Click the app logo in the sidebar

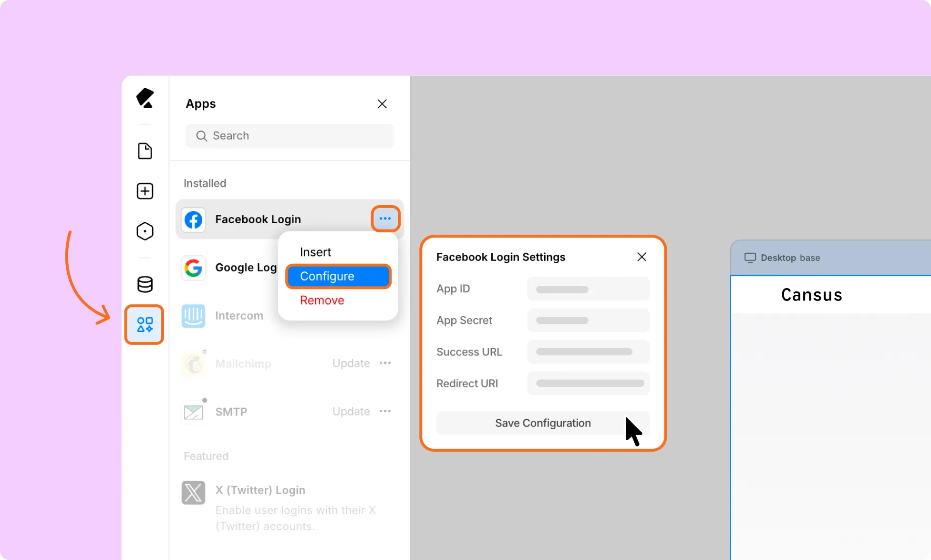coord(145,98)
